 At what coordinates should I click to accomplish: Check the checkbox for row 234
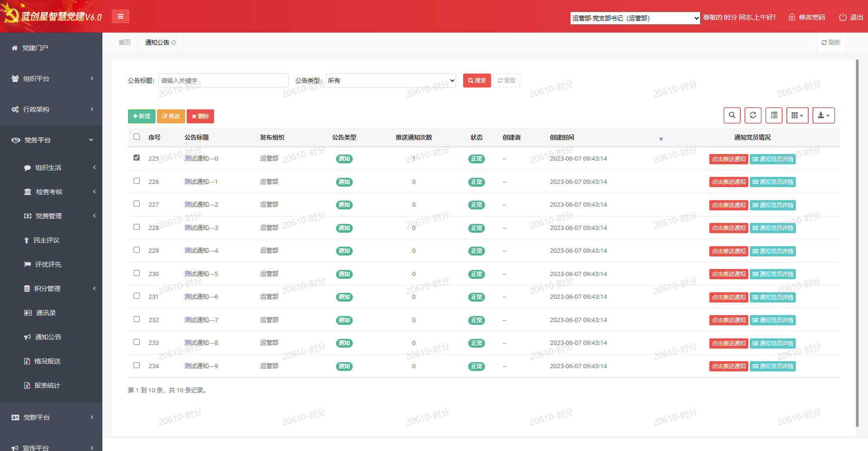pos(136,365)
